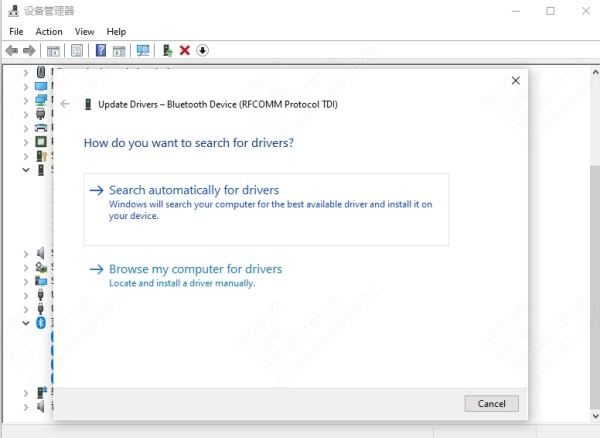600x438 pixels.
Task: Close the Update Drivers dialog
Action: (516, 80)
